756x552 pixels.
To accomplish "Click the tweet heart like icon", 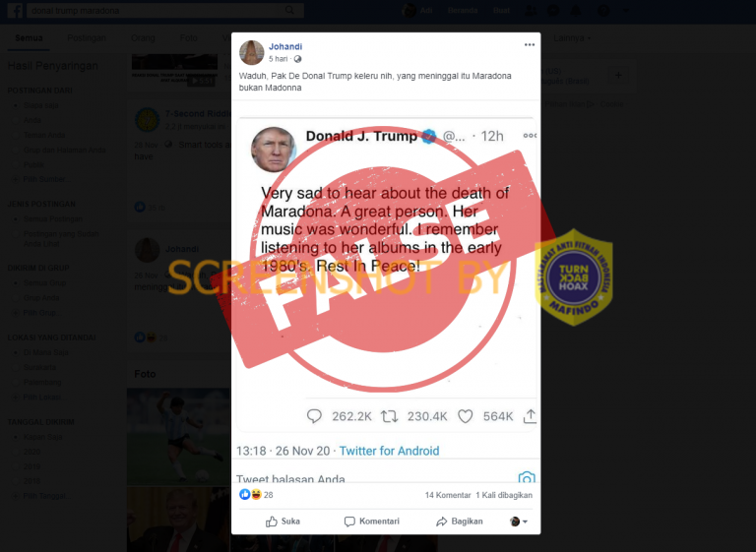I will click(466, 416).
